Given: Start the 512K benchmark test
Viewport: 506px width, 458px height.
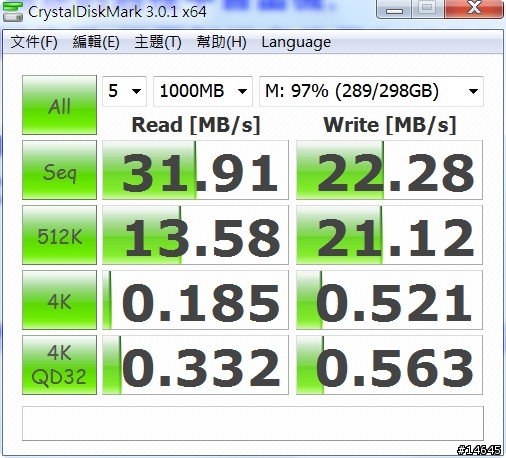Looking at the screenshot, I should coord(59,235).
